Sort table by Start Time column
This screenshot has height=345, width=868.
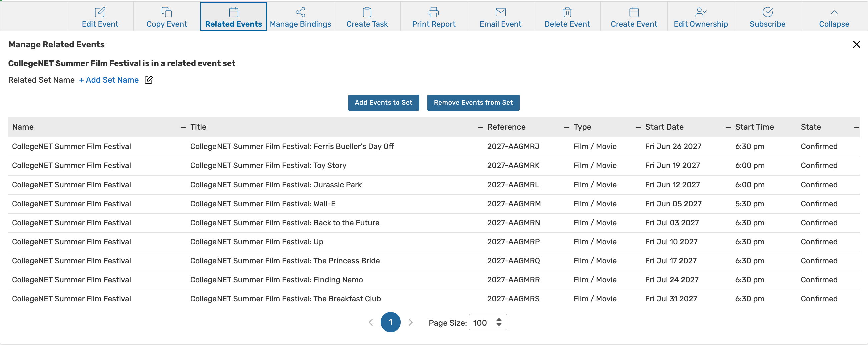755,127
